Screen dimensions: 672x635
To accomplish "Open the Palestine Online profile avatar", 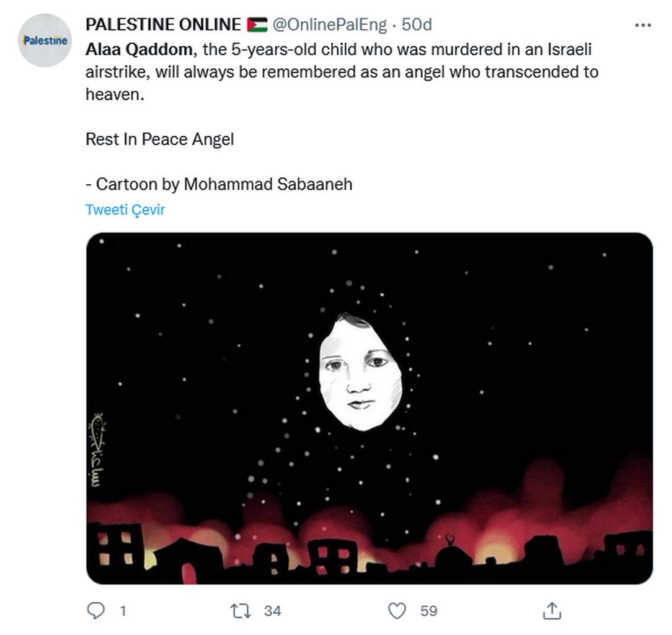I will click(45, 40).
